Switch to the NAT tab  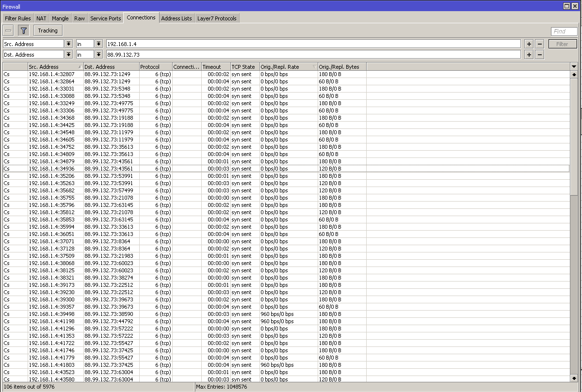41,18
